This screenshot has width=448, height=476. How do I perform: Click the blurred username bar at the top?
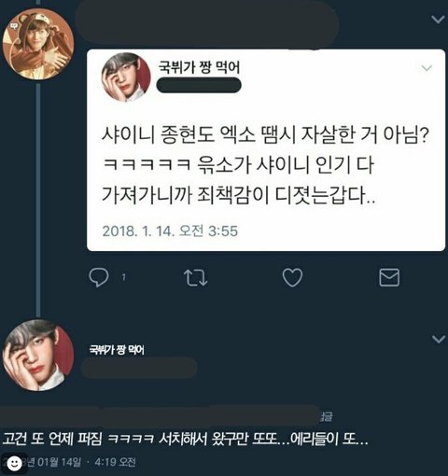(x=207, y=25)
